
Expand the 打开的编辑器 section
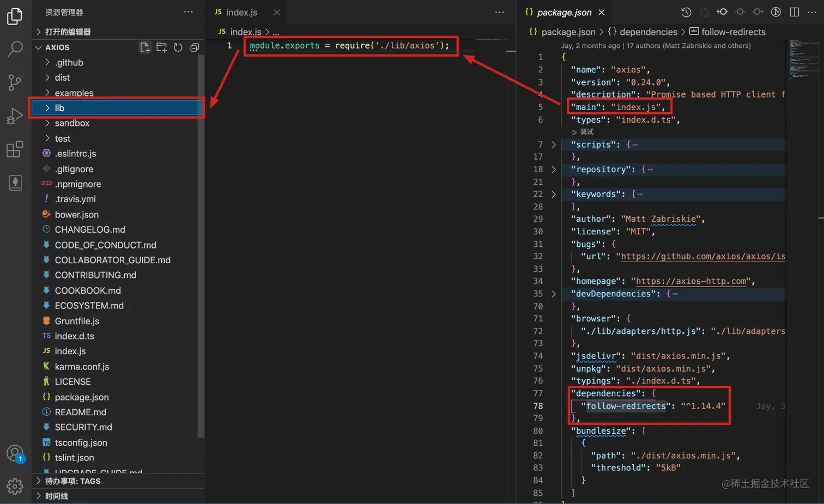38,32
